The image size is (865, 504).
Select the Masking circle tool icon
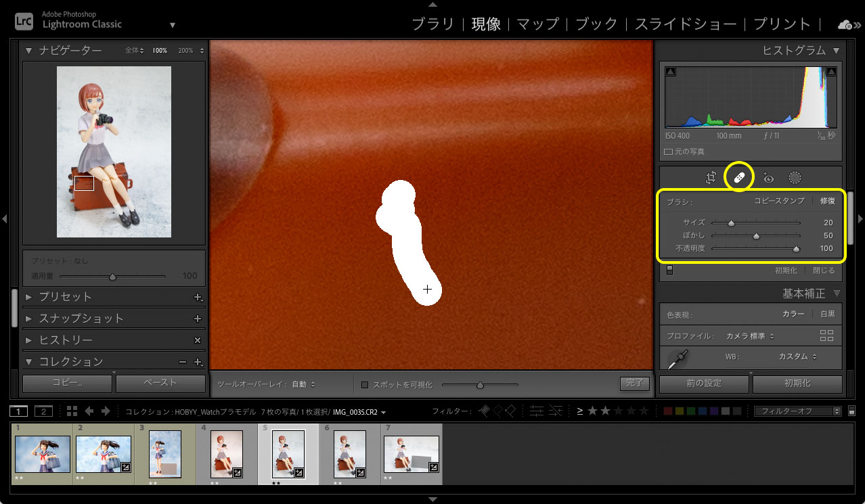pyautogui.click(x=795, y=178)
